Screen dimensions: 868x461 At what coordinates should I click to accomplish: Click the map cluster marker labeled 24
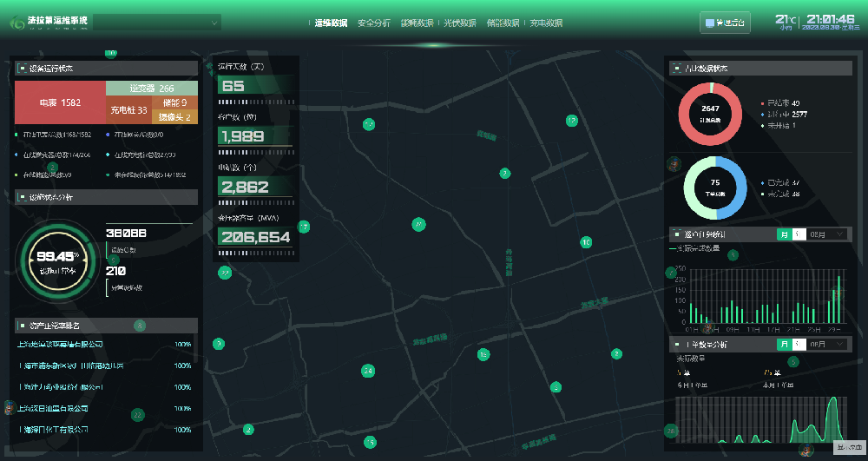click(x=368, y=371)
